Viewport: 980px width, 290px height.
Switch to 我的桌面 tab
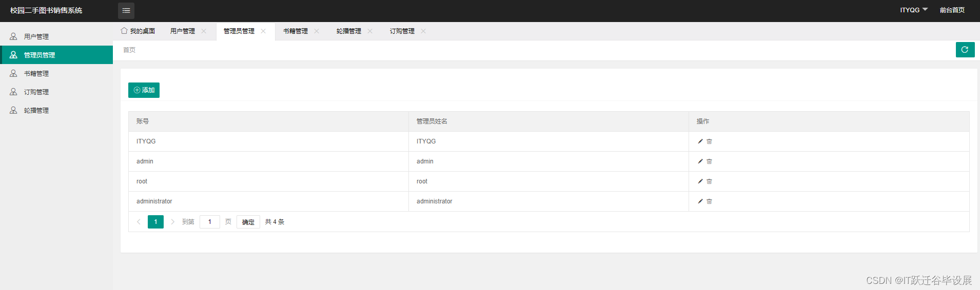(138, 31)
